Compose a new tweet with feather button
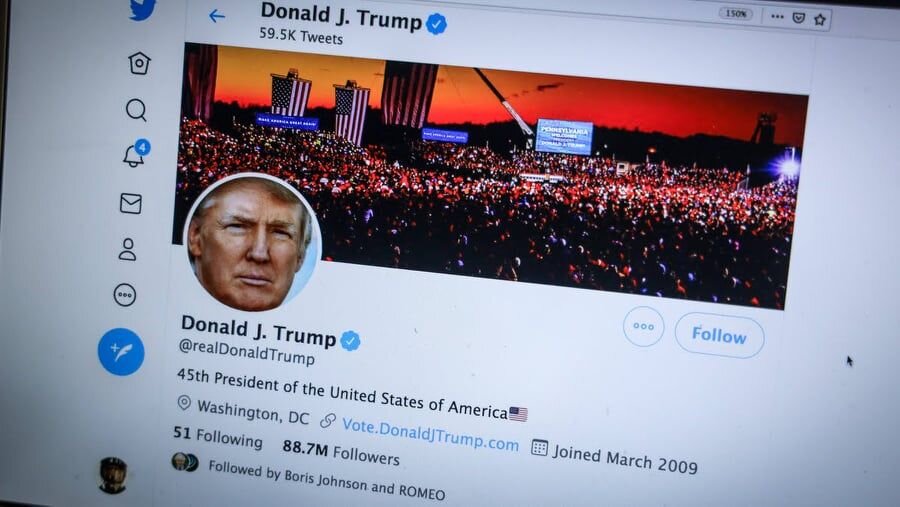This screenshot has width=900, height=507. 121,352
